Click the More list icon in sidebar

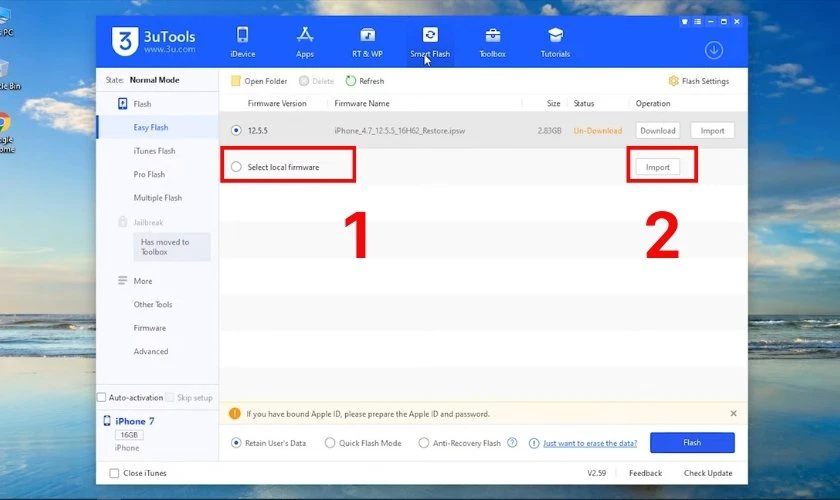click(123, 280)
